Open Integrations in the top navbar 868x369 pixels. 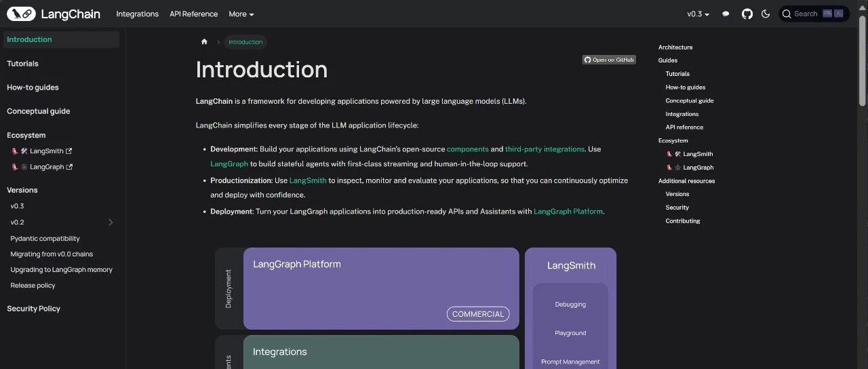137,14
